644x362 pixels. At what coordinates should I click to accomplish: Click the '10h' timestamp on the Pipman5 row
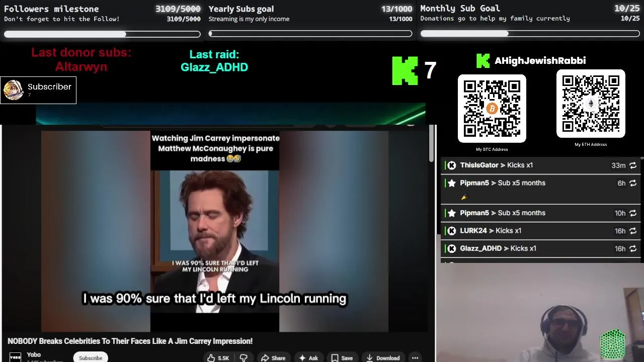(x=620, y=213)
